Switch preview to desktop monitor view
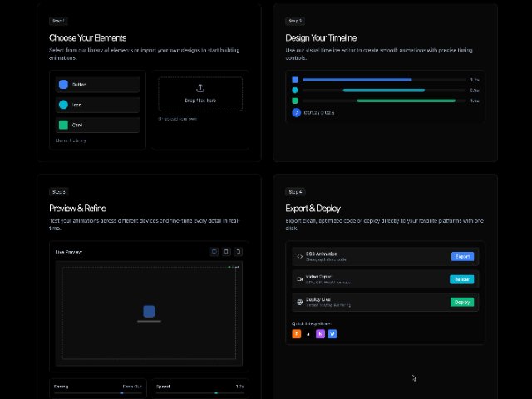This screenshot has height=399, width=532. click(214, 252)
